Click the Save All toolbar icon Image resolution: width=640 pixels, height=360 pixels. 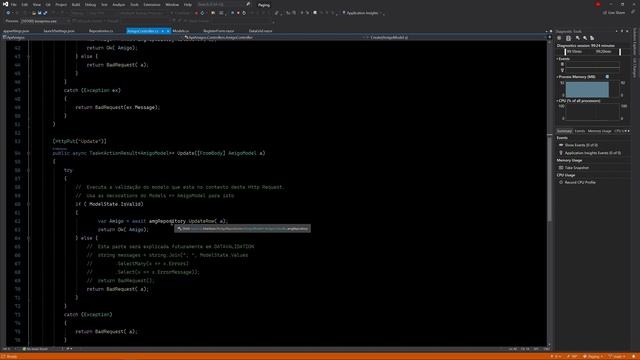[45, 13]
